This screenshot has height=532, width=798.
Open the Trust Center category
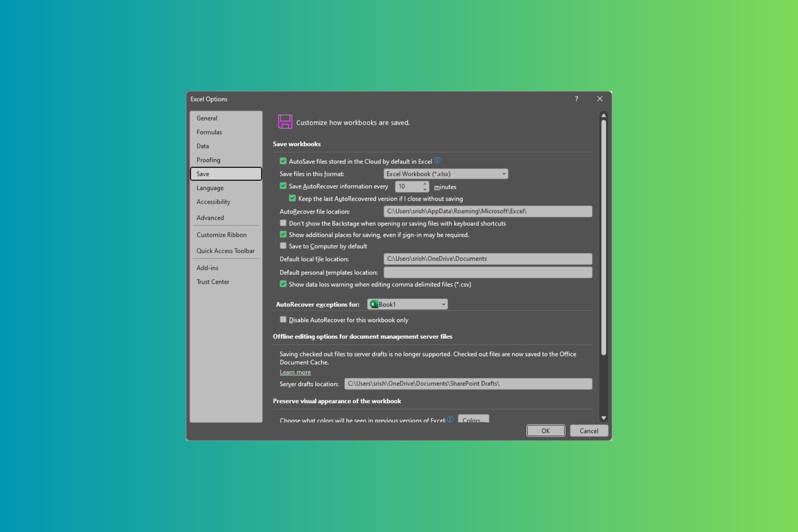pyautogui.click(x=226, y=282)
